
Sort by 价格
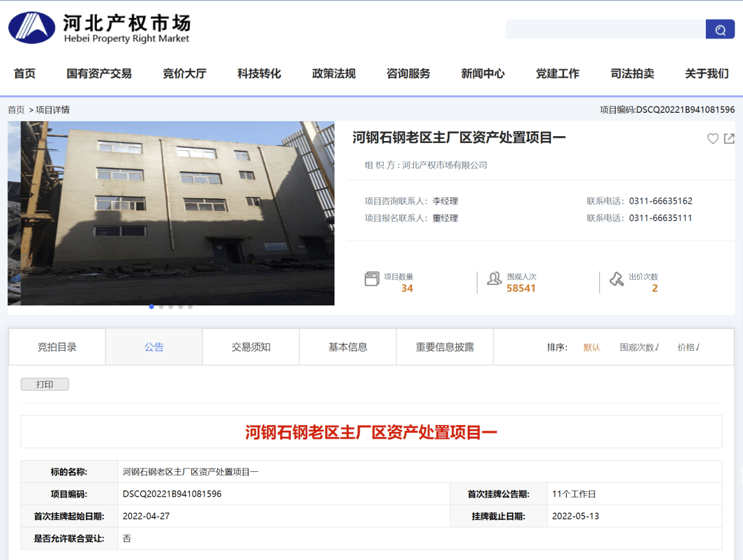[x=689, y=347]
